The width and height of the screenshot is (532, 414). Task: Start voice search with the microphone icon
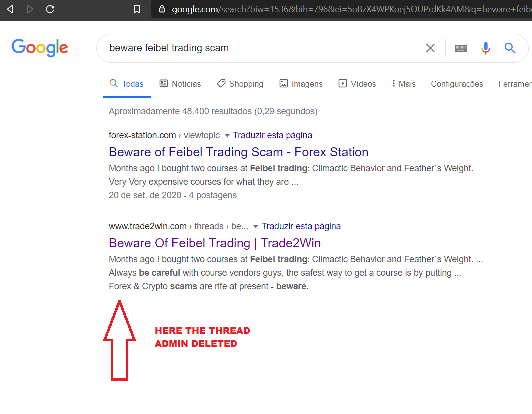(485, 48)
